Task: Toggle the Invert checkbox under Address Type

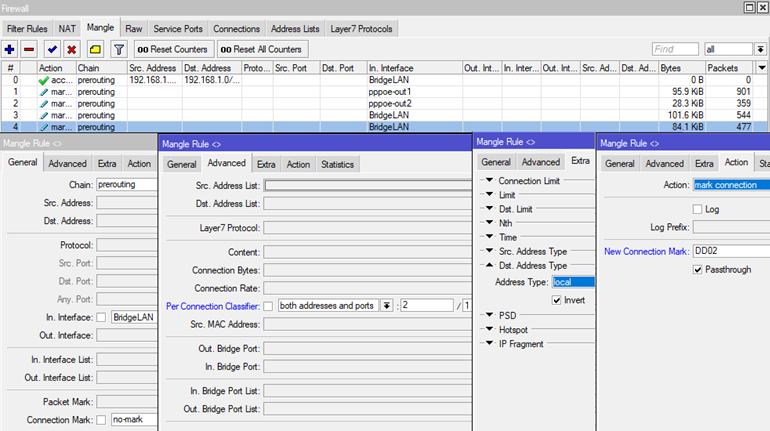Action: point(557,299)
